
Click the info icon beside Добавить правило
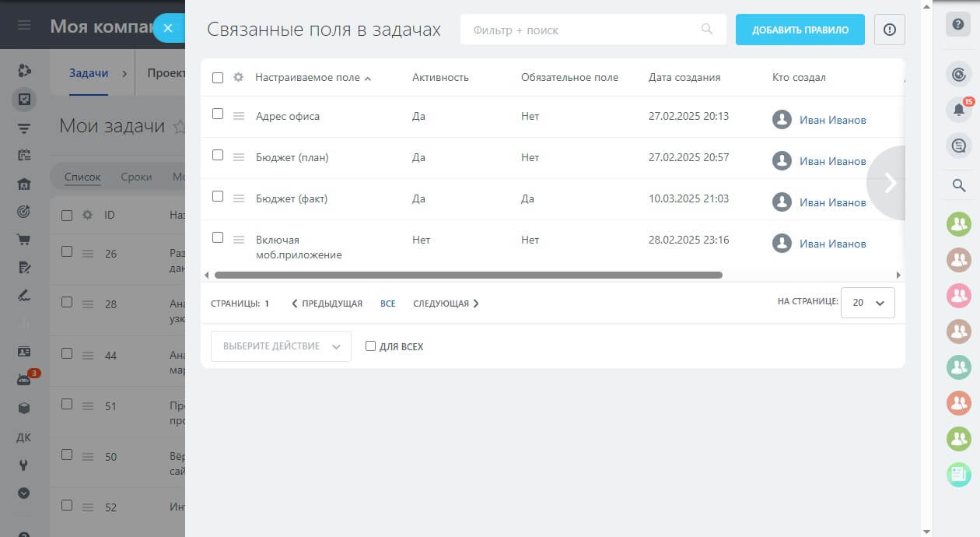pos(890,30)
